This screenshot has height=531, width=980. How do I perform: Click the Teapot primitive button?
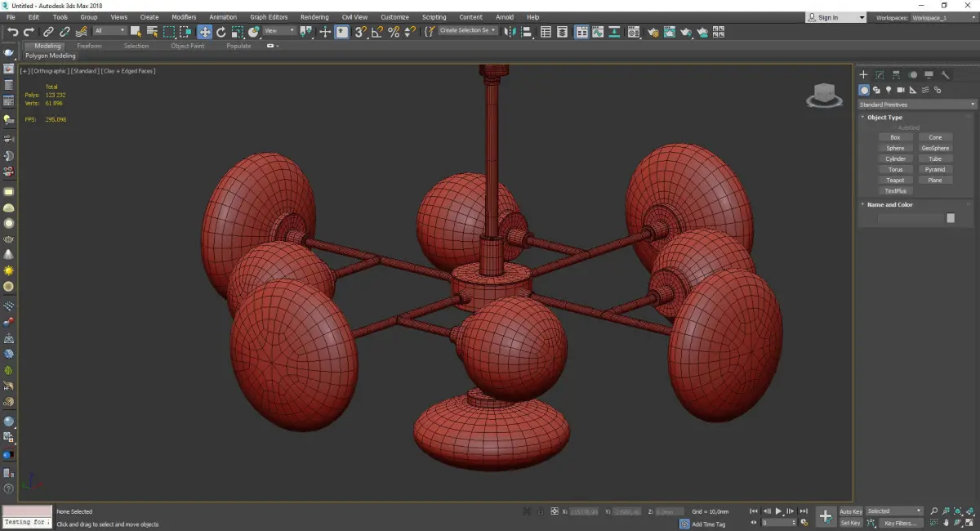[x=896, y=180]
